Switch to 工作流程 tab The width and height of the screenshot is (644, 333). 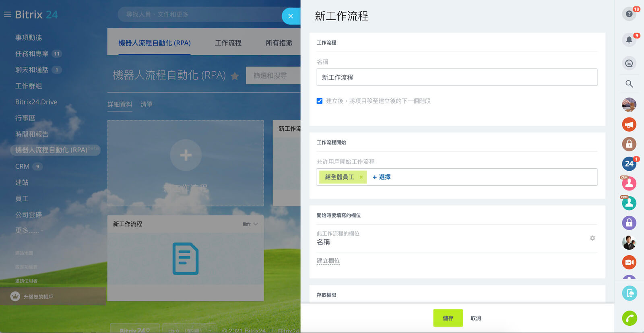(x=228, y=43)
